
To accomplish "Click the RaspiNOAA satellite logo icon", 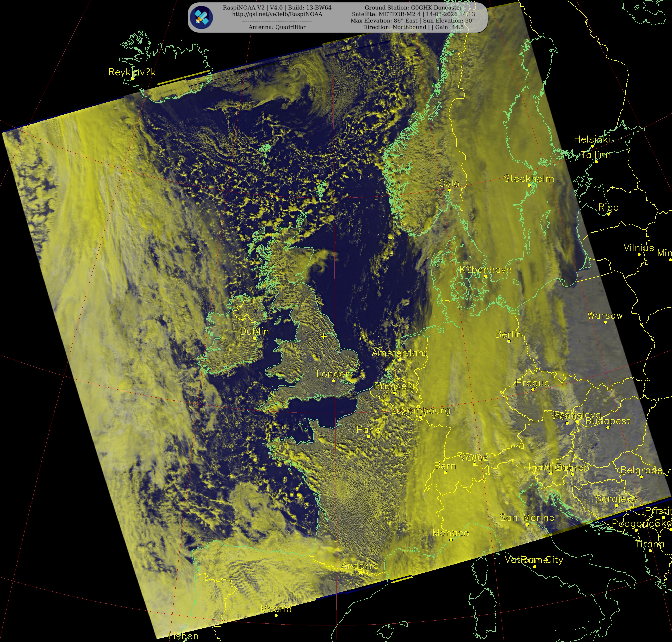I will (202, 17).
